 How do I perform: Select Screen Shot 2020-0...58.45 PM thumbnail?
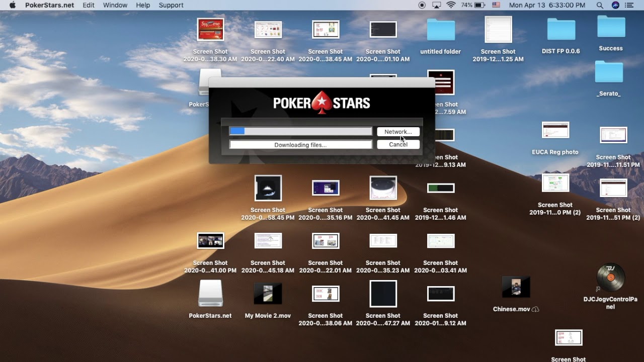268,188
